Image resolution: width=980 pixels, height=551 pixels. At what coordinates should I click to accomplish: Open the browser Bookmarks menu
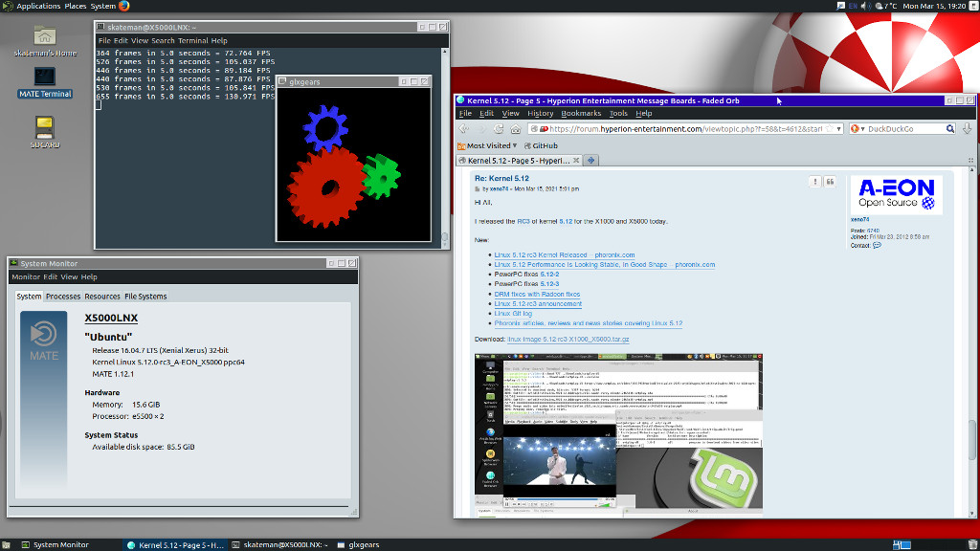(581, 113)
